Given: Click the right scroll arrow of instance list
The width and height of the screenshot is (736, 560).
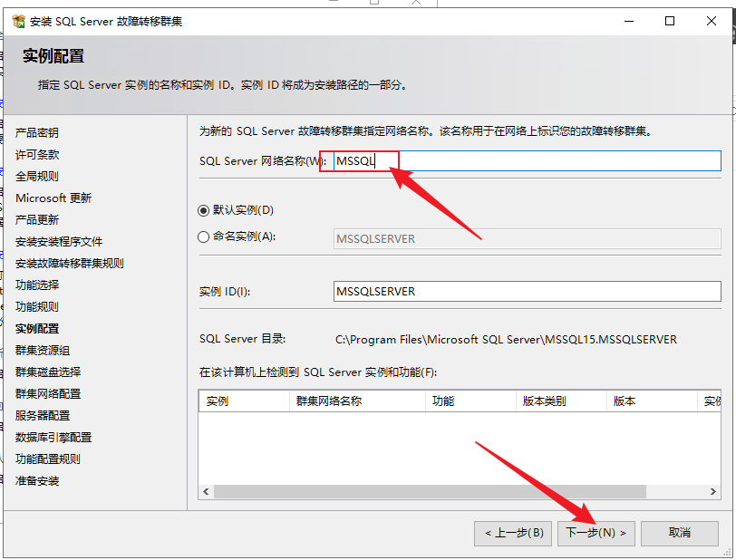Looking at the screenshot, I should [713, 491].
